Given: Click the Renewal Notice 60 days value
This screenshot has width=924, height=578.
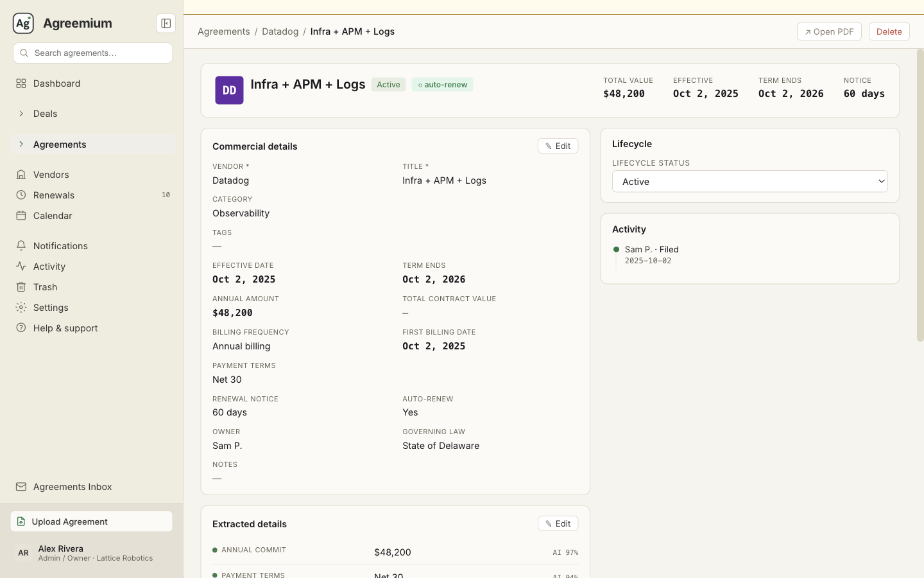Looking at the screenshot, I should 230,412.
